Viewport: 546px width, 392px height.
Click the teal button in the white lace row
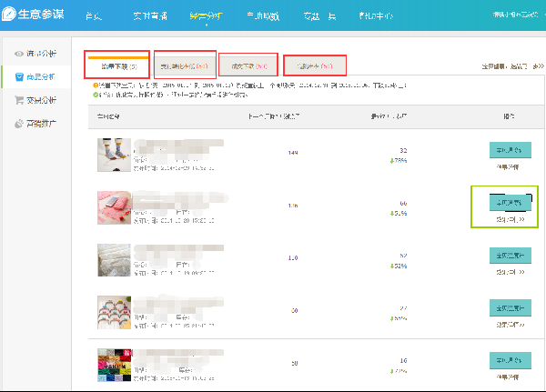click(510, 256)
